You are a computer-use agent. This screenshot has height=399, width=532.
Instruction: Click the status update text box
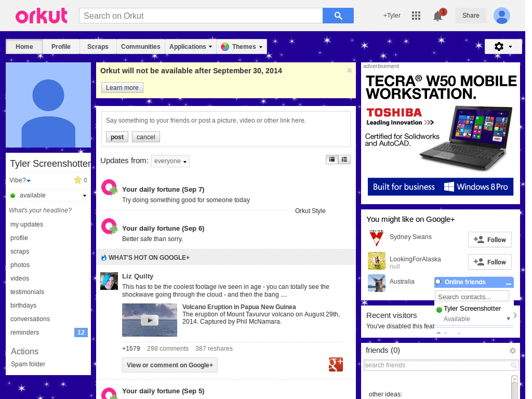[225, 121]
